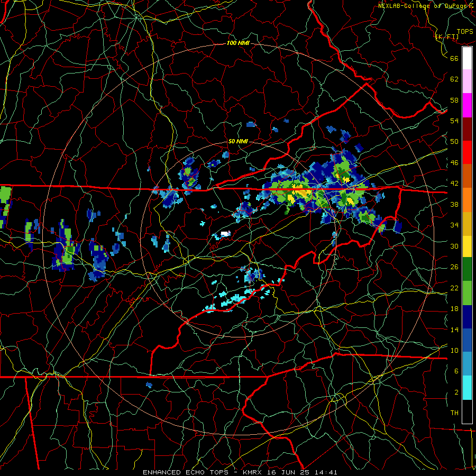
Task: Click the legend value "14"
Action: pos(454,329)
